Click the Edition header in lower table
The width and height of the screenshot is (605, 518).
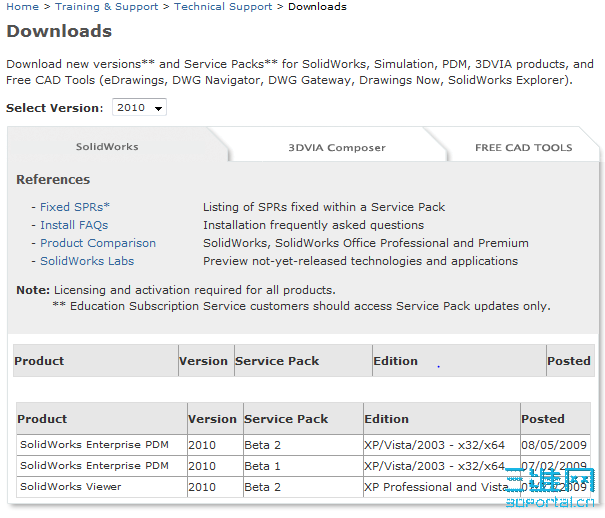386,419
